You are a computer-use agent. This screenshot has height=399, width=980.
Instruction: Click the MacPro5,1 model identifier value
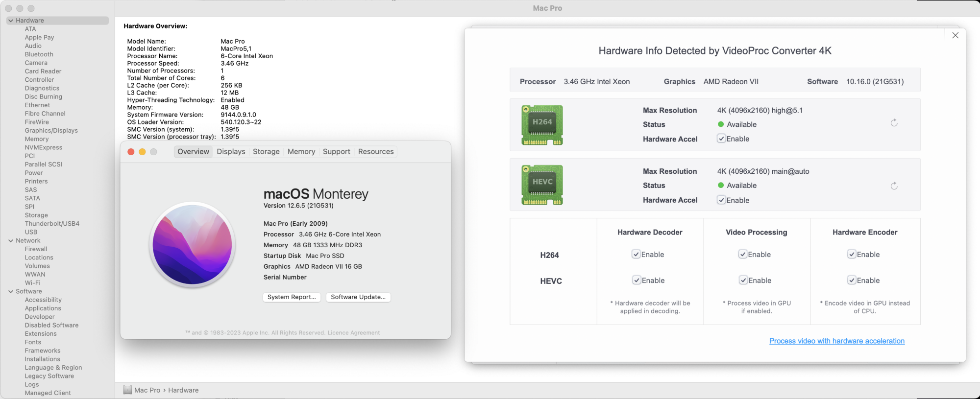(x=236, y=48)
